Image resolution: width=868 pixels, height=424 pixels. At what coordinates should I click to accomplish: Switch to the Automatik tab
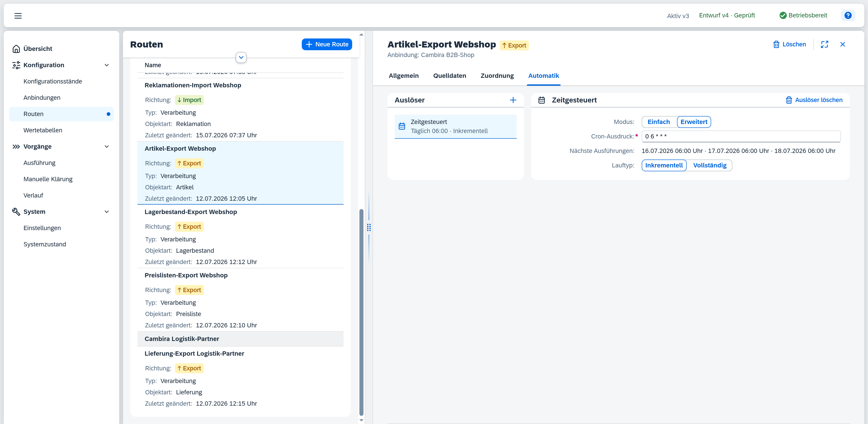543,76
